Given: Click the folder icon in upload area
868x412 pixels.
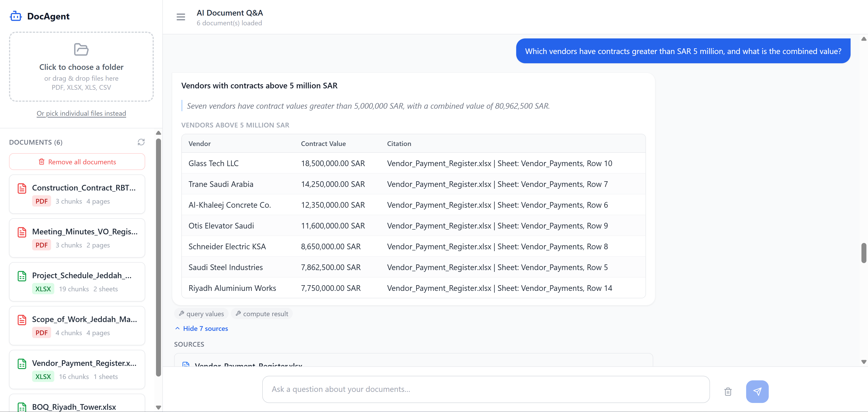Looking at the screenshot, I should coord(81,49).
